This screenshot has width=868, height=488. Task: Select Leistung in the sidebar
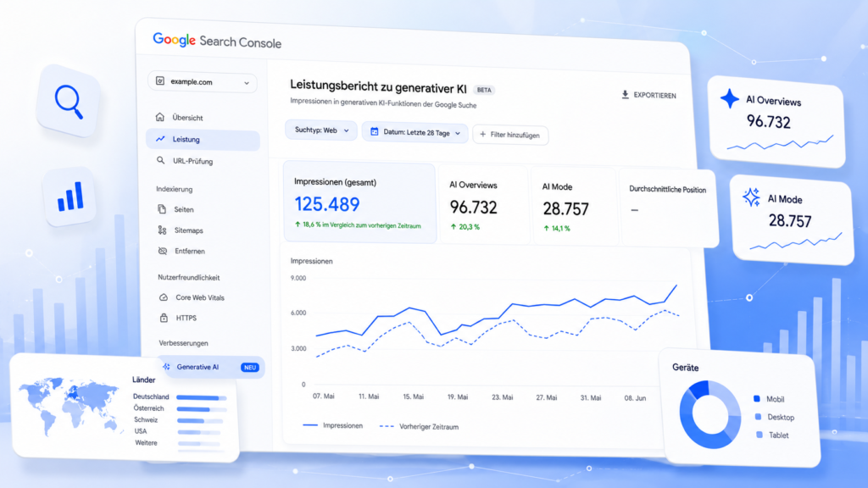(x=203, y=140)
